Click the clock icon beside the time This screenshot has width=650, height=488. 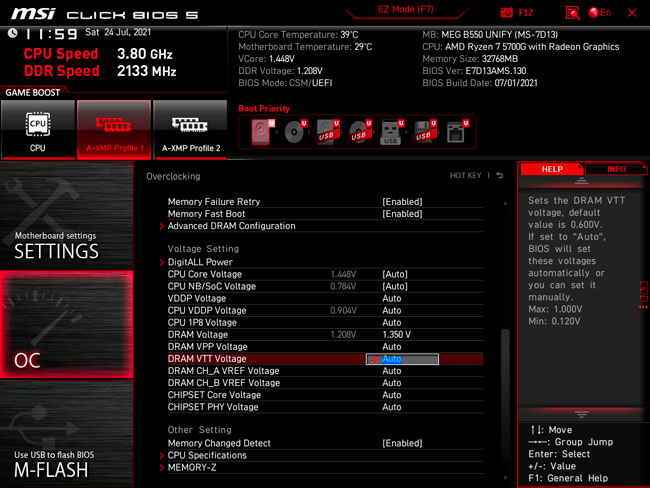click(x=12, y=33)
